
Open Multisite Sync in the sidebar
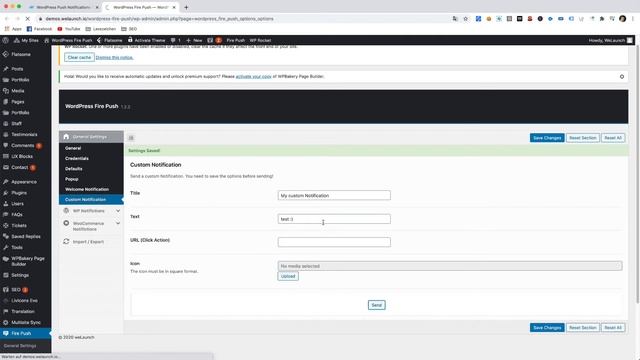(25, 322)
